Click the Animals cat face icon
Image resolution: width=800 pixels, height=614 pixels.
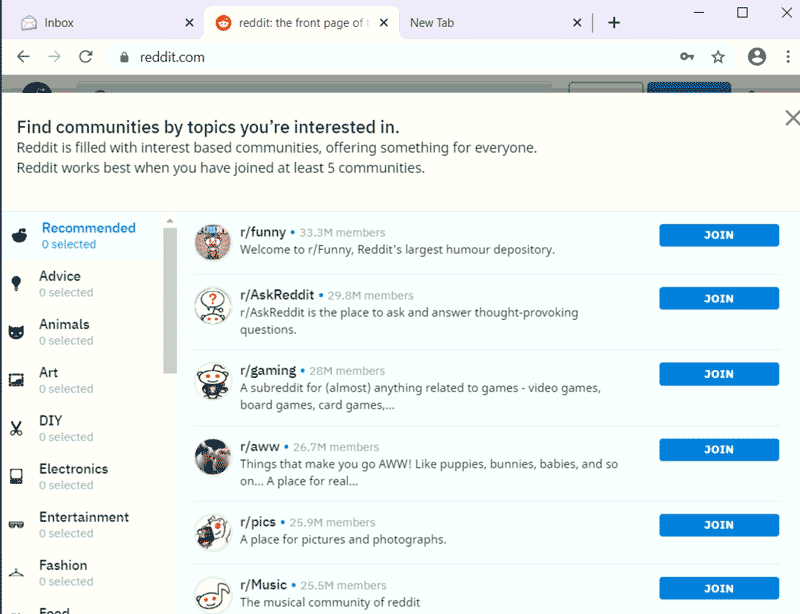[x=16, y=332]
